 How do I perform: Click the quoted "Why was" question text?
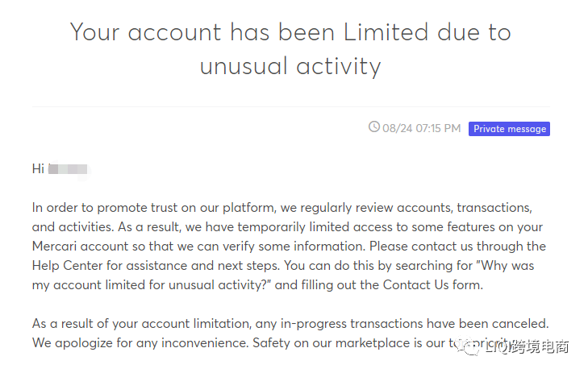499,265
